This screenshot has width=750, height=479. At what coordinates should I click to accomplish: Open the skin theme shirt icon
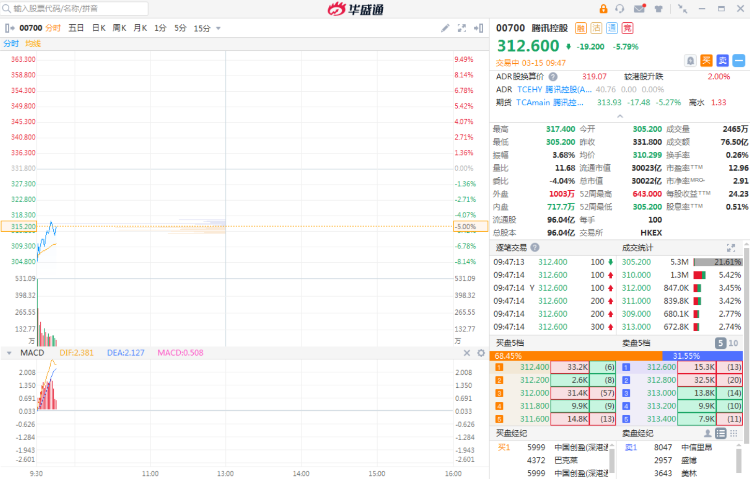658,8
